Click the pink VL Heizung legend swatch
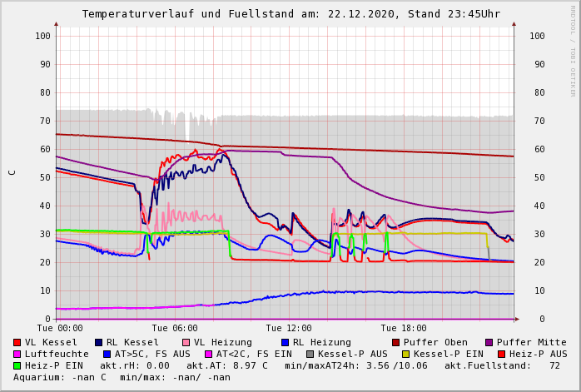 (186, 342)
